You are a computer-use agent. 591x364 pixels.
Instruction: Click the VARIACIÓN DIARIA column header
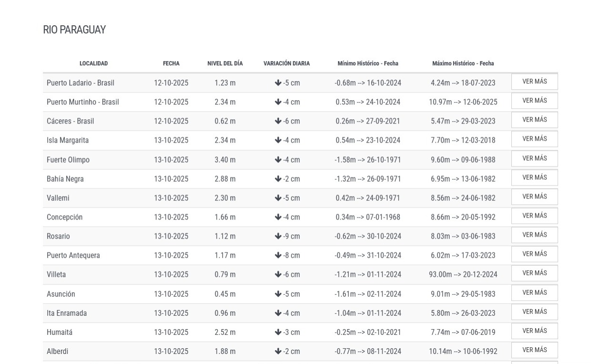click(286, 63)
